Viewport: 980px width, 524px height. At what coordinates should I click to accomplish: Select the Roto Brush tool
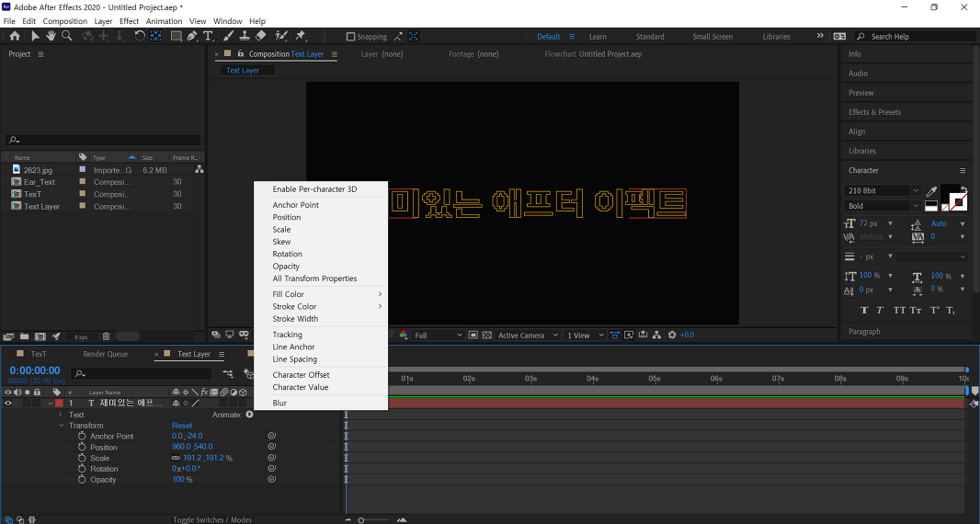(x=281, y=36)
